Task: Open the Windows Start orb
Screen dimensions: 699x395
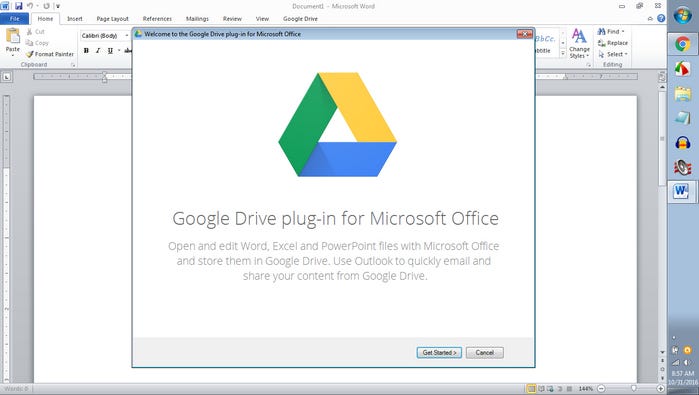Action: coord(683,16)
